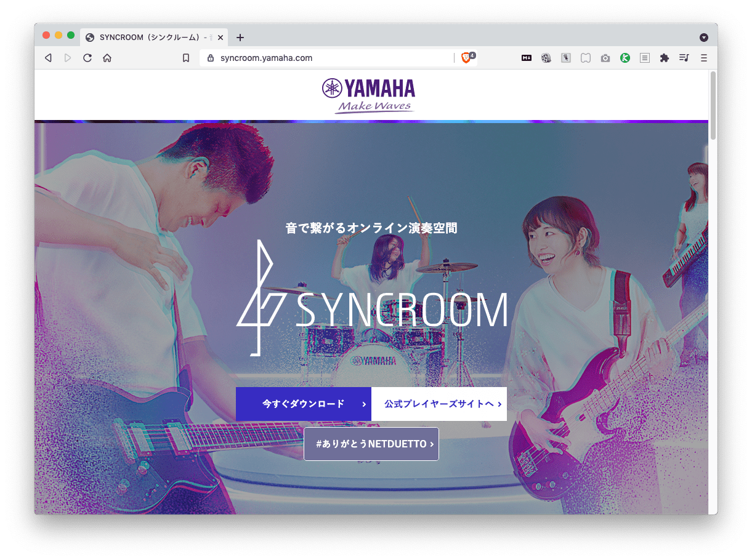Bookmark the current page
The height and width of the screenshot is (560, 752).
186,57
